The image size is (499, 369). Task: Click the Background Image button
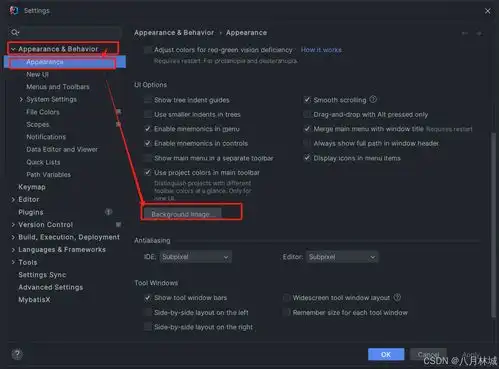[183, 214]
